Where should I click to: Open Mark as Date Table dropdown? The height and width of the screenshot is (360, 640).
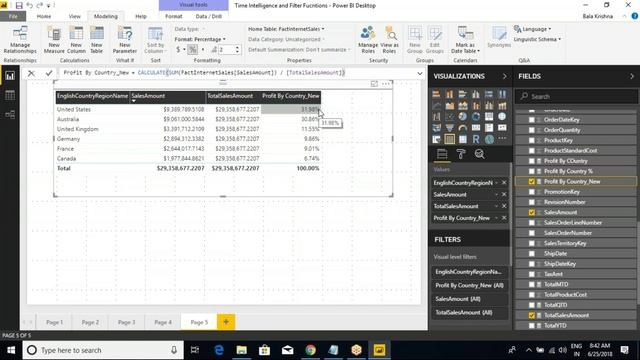click(465, 40)
